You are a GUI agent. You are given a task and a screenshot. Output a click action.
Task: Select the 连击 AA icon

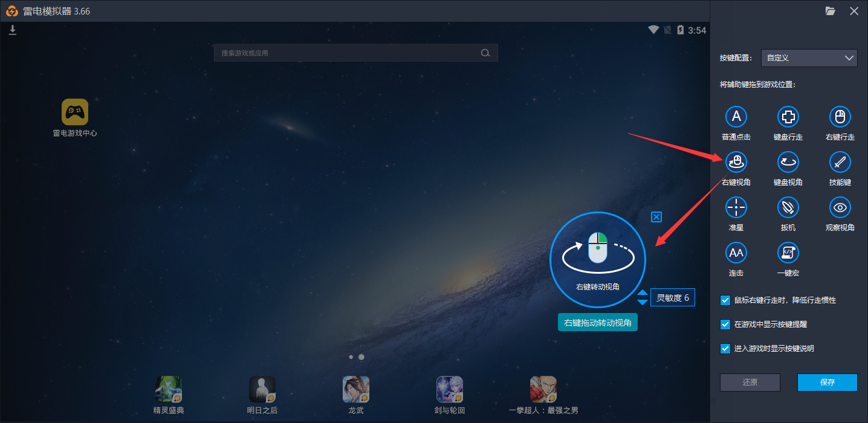pos(736,253)
